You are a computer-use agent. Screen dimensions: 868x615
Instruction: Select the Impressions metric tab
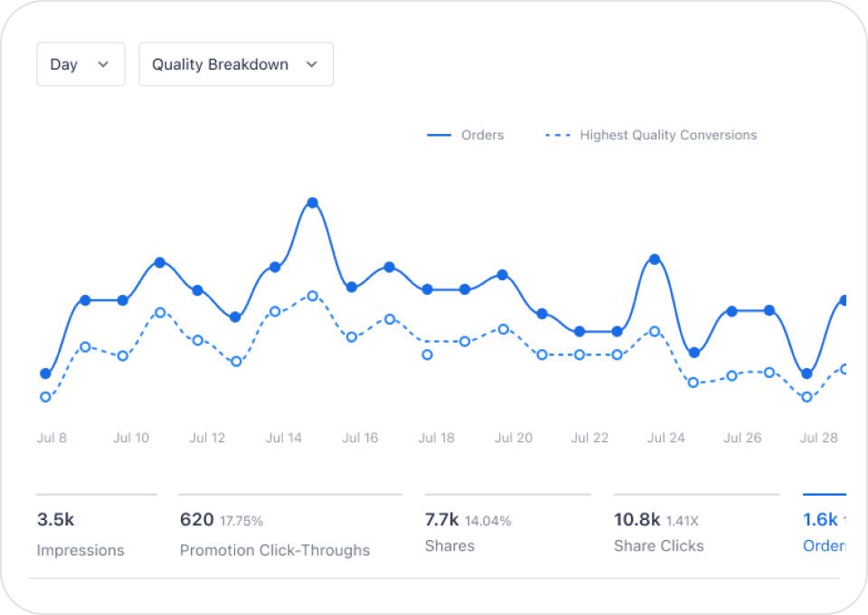point(80,534)
